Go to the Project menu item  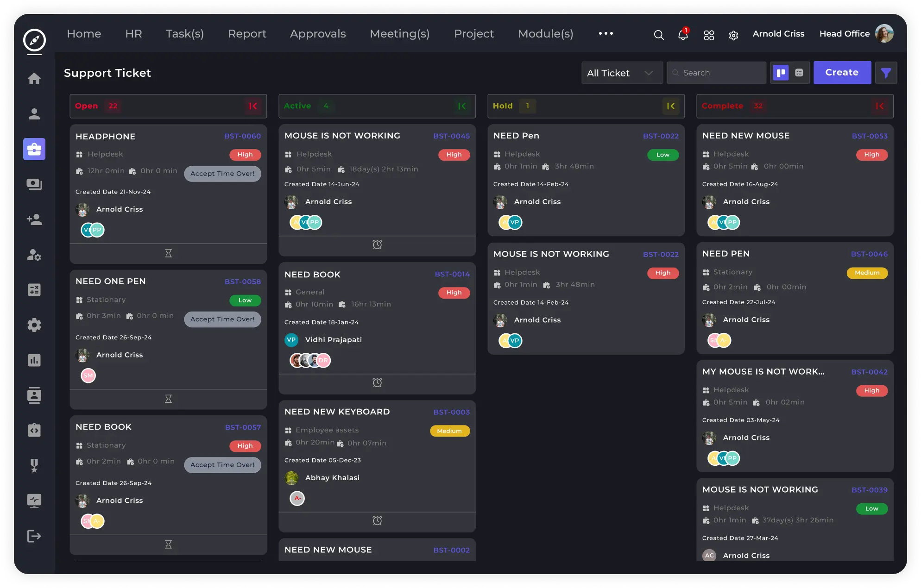tap(473, 34)
